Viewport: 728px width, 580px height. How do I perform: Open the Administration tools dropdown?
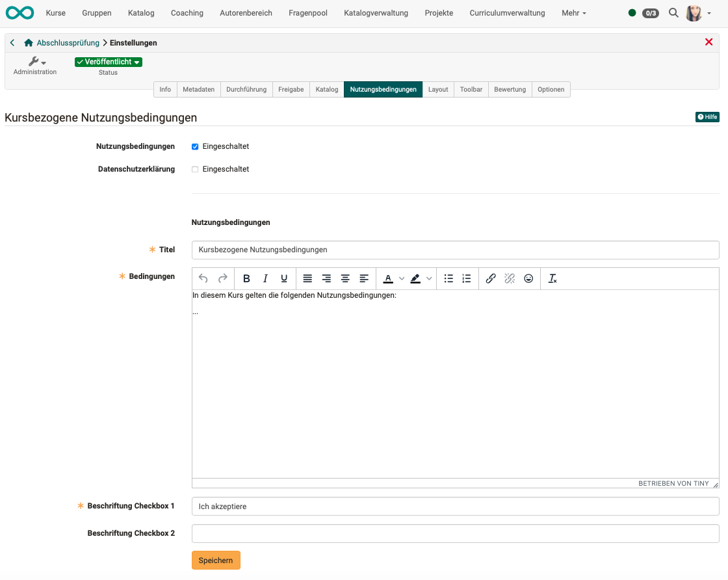click(x=35, y=62)
